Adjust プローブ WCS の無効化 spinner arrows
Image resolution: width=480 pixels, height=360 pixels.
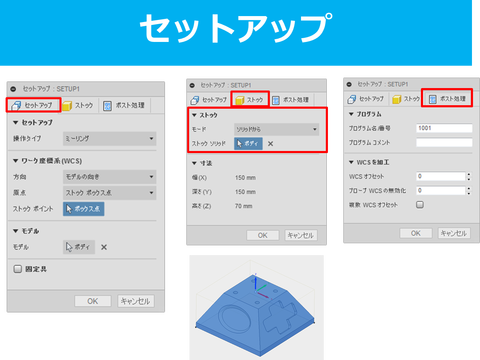point(469,190)
